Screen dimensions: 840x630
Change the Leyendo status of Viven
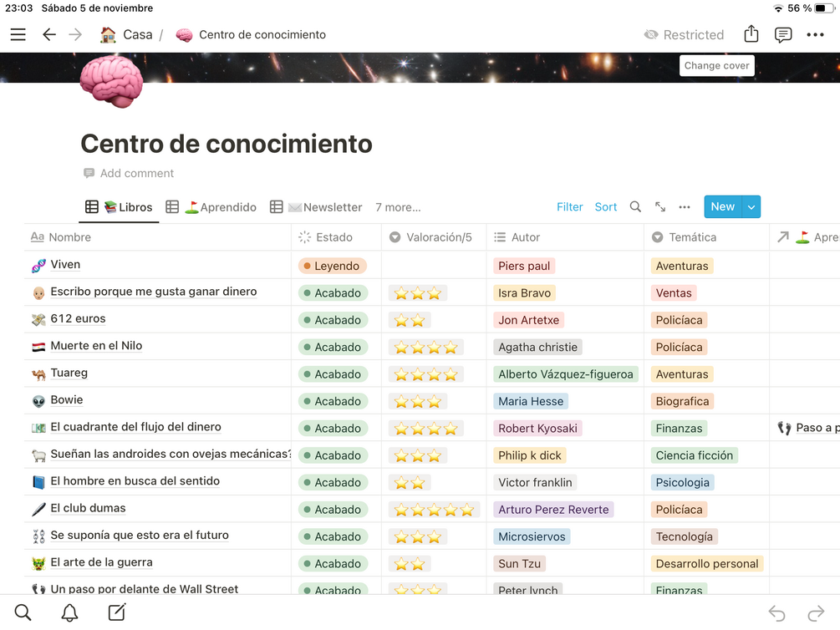[x=332, y=266]
